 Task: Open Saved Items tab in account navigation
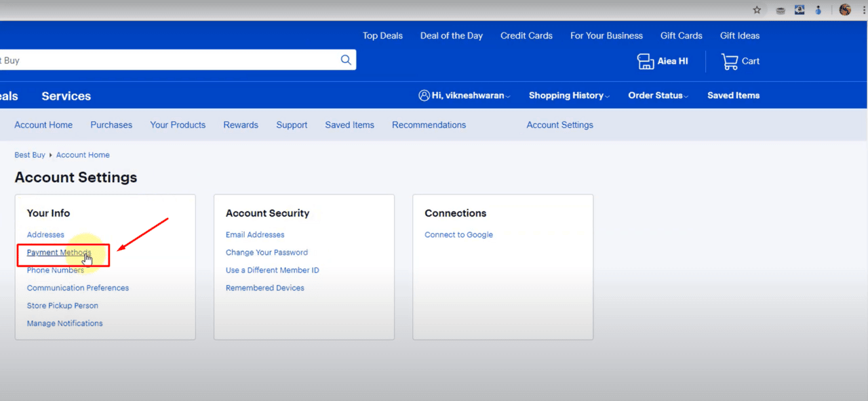pos(349,125)
